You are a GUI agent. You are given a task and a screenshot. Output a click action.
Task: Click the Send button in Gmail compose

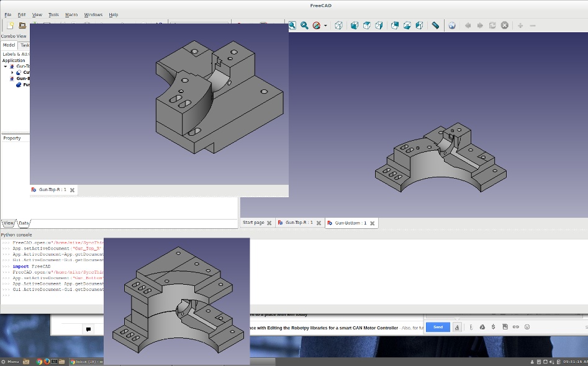point(438,327)
